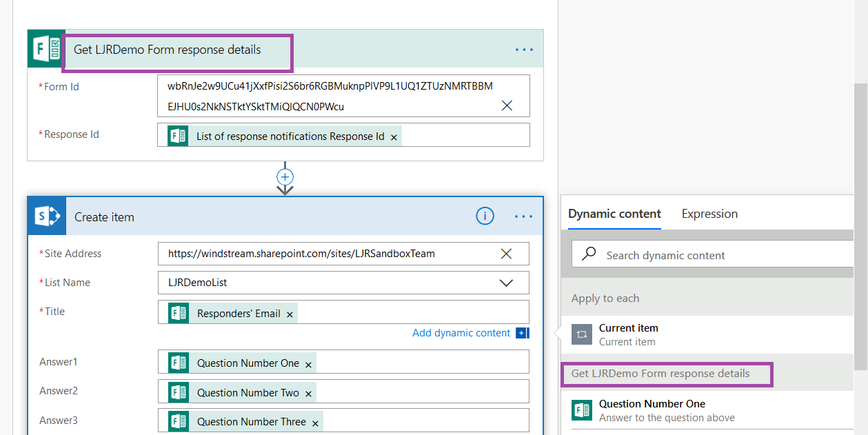Click the Forms icon in the Responders' Email token
This screenshot has height=435, width=868.
[176, 313]
